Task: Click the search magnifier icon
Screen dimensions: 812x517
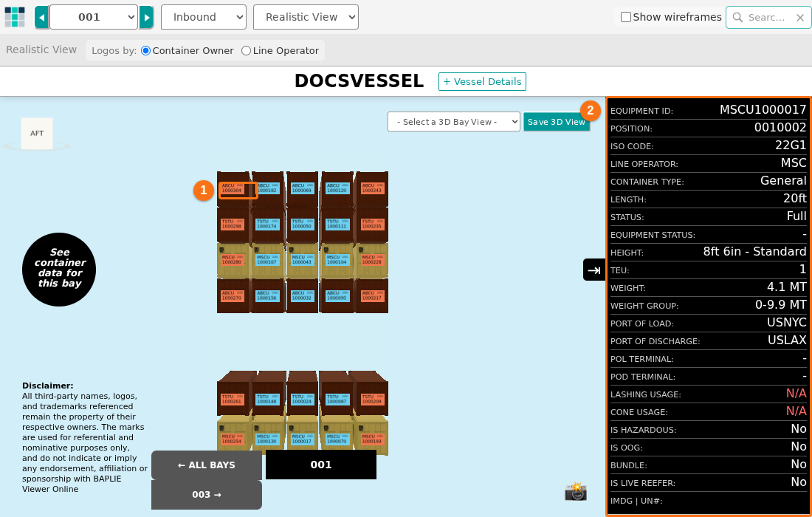Action: tap(737, 18)
